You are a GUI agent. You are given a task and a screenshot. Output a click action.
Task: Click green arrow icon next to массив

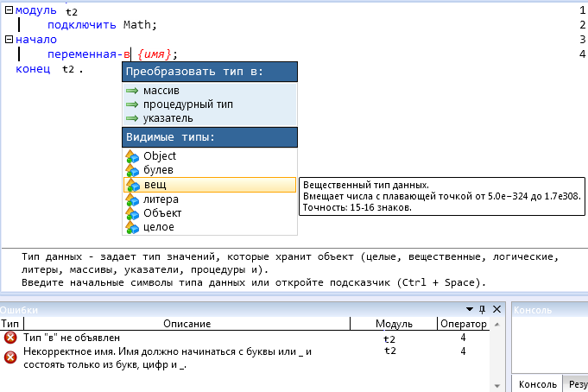coord(132,91)
